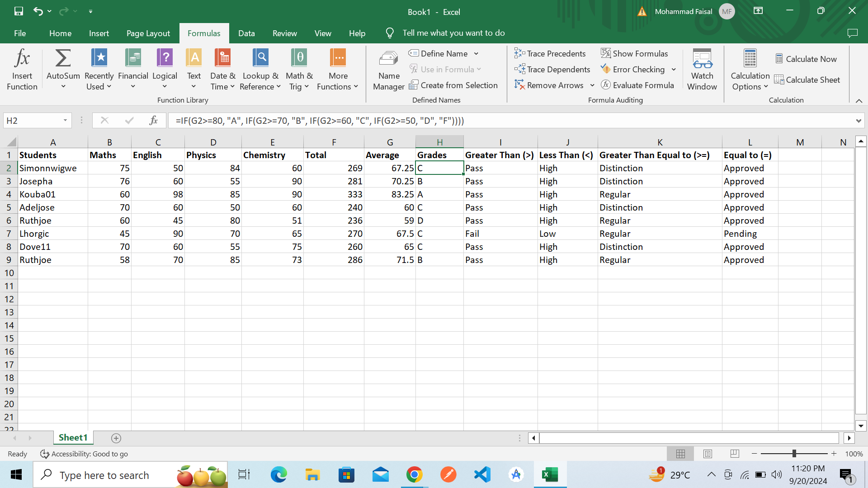Click Trace Precedents
This screenshot has height=488, width=868.
click(x=550, y=54)
